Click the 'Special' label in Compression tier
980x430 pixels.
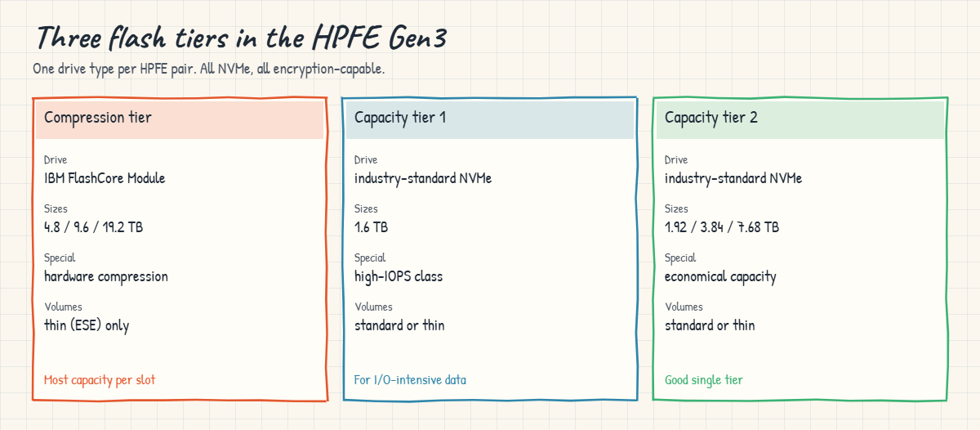(x=60, y=258)
